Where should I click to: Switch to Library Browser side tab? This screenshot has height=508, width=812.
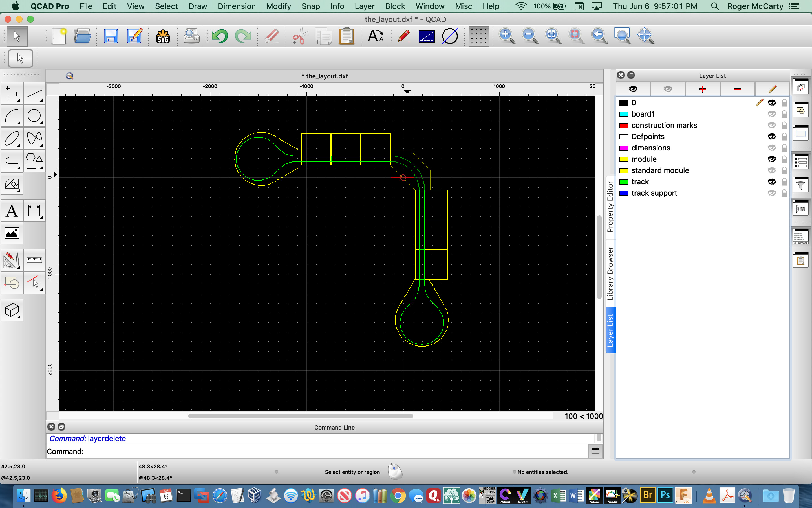pos(610,273)
